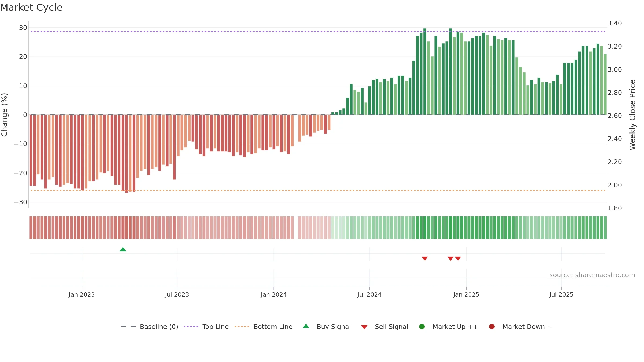Click the 3.00 price axis label
Image resolution: width=644 pixels, height=362 pixels.
tap(615, 70)
